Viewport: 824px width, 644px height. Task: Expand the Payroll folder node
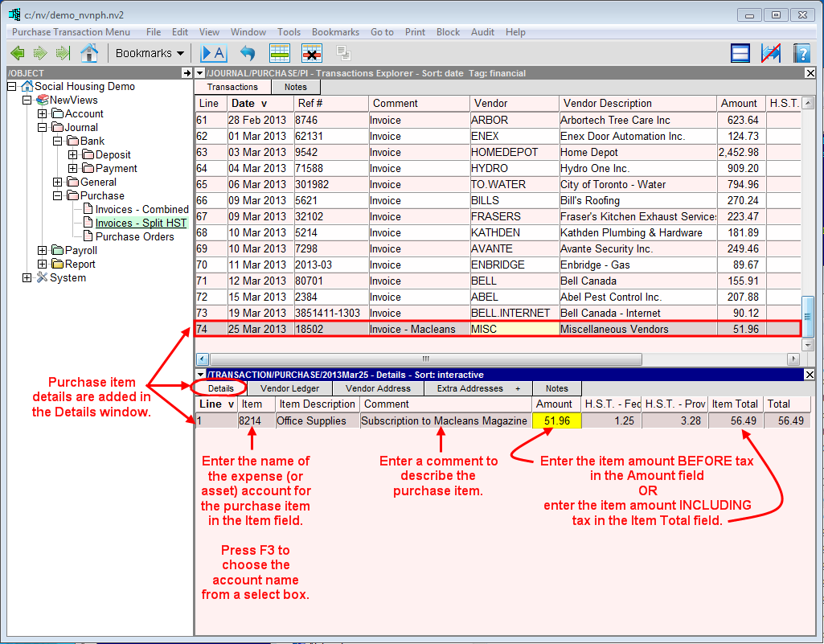click(43, 250)
